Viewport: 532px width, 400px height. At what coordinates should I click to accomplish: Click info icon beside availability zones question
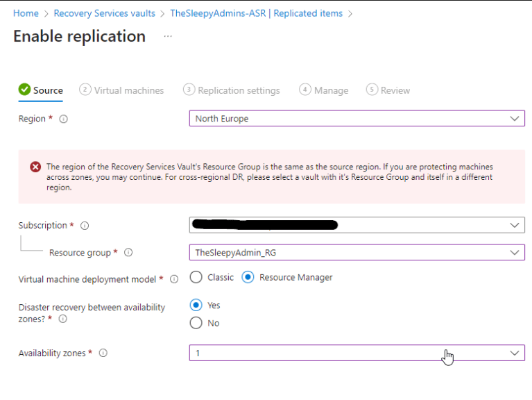[x=62, y=319]
